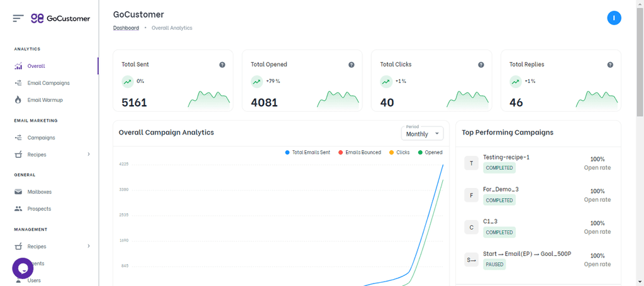Click the Overall analytics chart icon
644x286 pixels.
pos(18,66)
